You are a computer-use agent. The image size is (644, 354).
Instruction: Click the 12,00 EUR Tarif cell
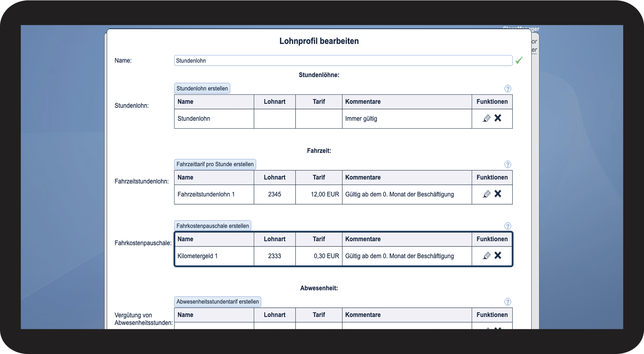(319, 194)
